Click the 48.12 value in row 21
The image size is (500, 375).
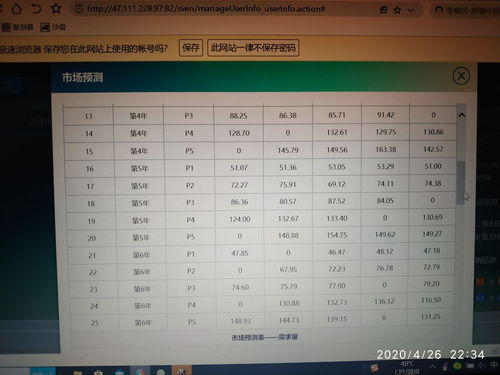click(x=385, y=251)
